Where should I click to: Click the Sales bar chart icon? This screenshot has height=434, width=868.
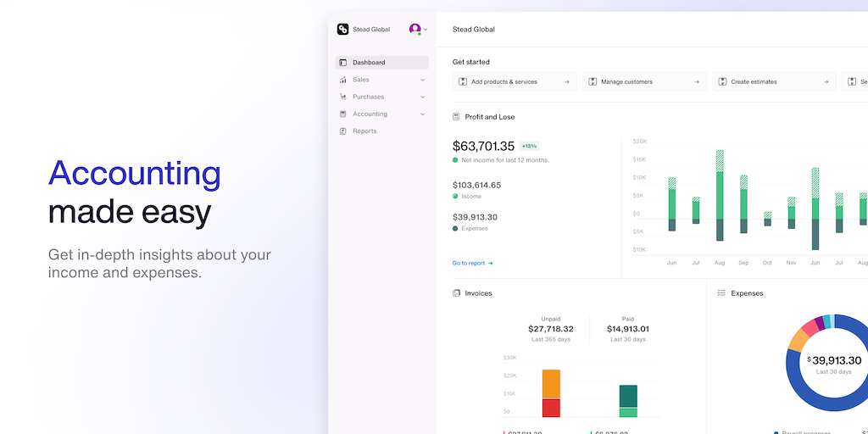click(342, 80)
